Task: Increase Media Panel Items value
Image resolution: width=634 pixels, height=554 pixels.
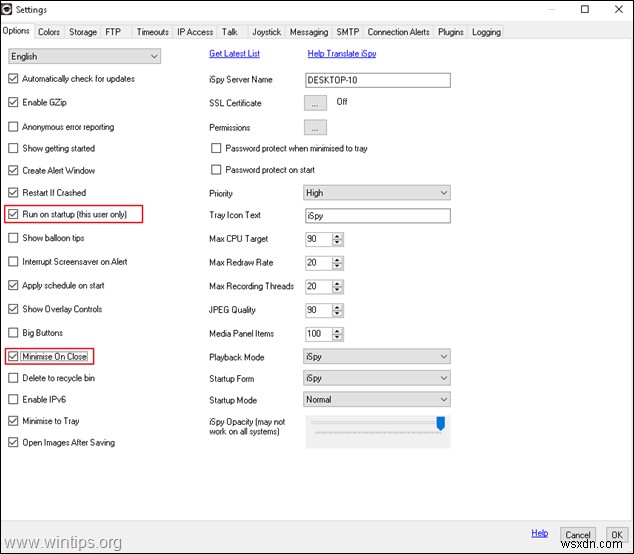Action: tap(337, 330)
